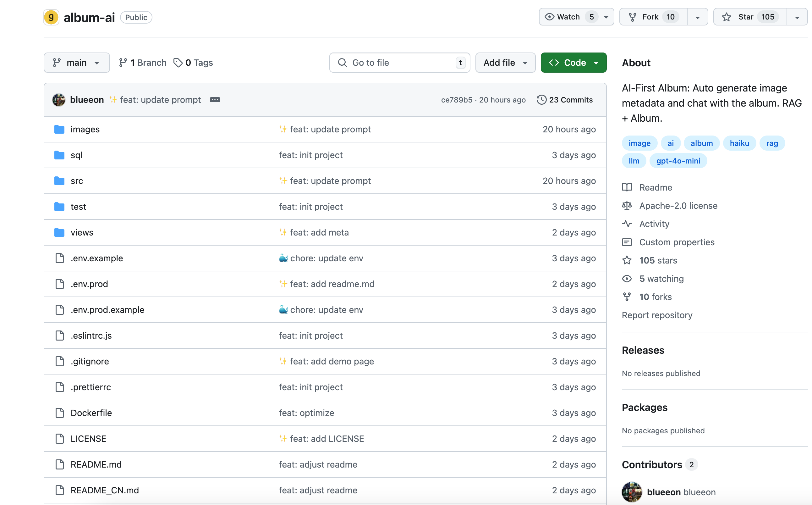Open 'feat: add meta' commit on views row

[x=319, y=232]
